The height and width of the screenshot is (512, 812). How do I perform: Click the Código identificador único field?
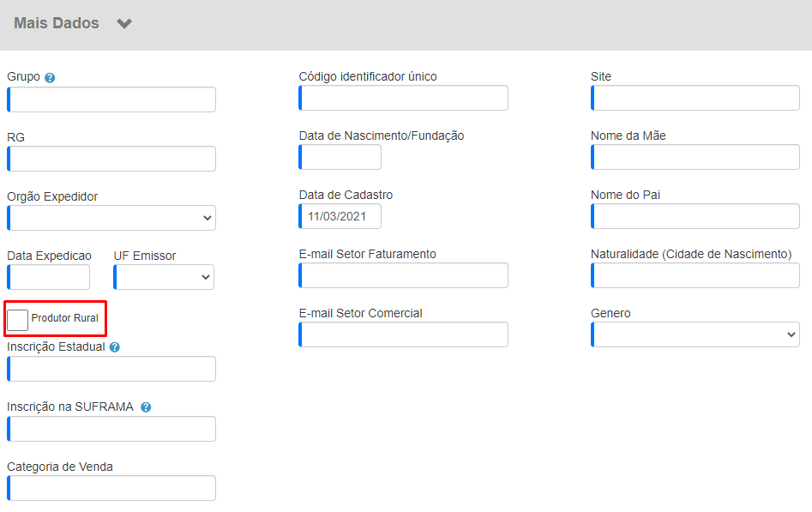(x=403, y=98)
